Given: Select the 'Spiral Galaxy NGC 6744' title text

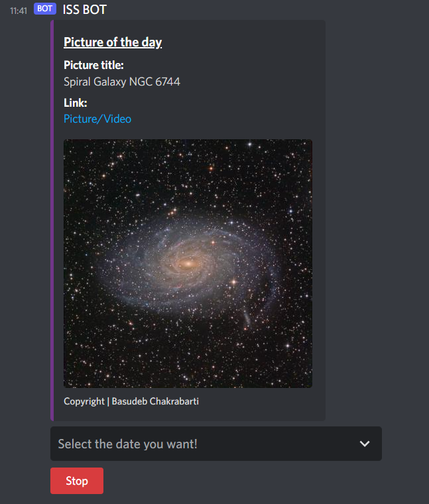Looking at the screenshot, I should click(x=122, y=82).
